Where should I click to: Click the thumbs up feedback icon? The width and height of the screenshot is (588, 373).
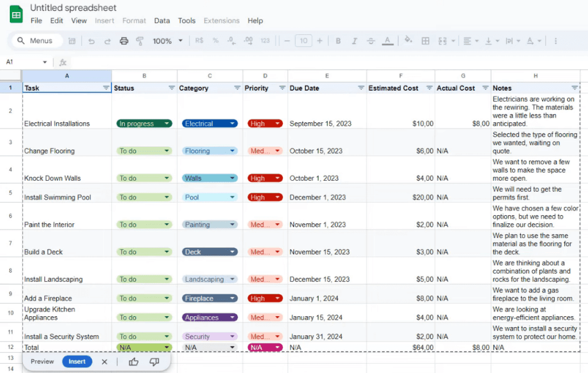[x=133, y=362]
